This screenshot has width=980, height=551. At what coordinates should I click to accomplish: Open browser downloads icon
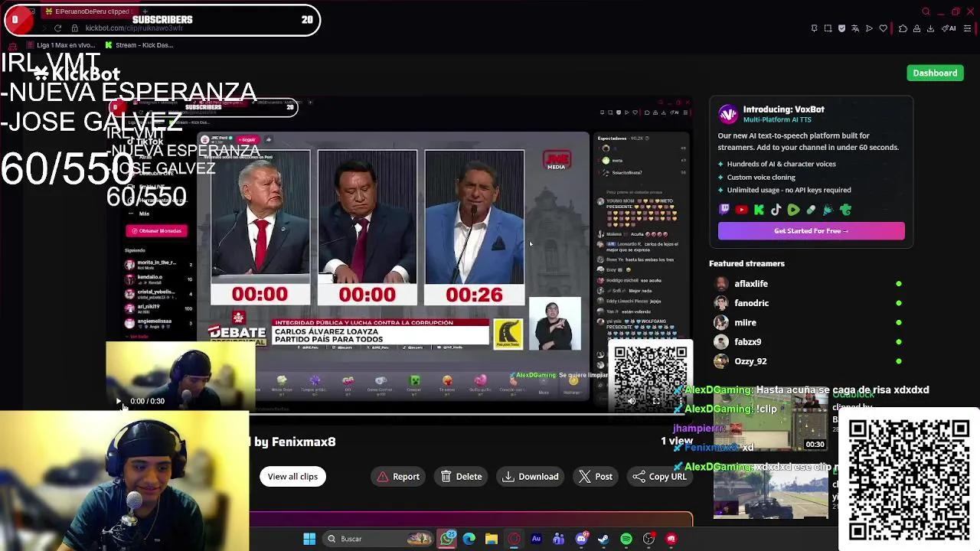[930, 28]
